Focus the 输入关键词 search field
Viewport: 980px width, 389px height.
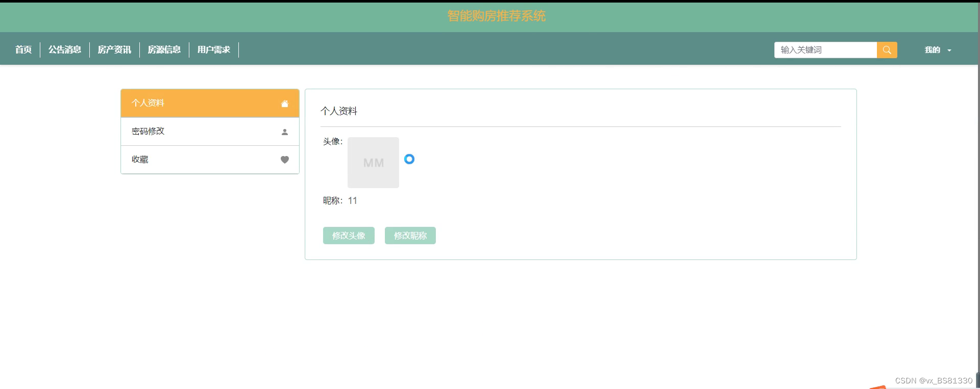coord(825,50)
